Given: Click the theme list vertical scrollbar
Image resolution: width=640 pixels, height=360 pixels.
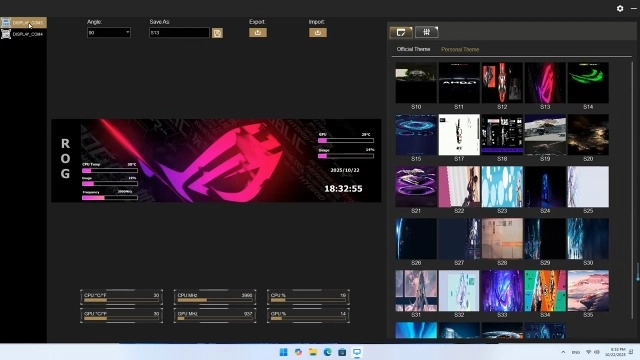Looking at the screenshot, I should (x=633, y=190).
